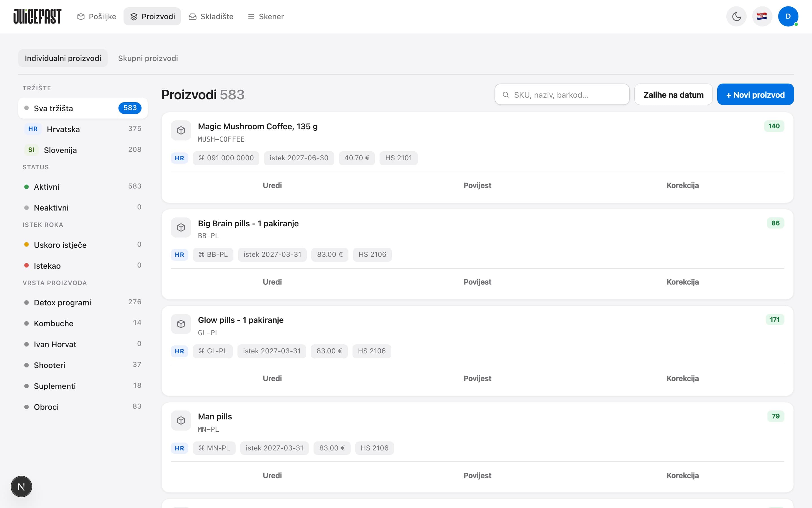Open Korekcija for Man pills
This screenshot has width=812, height=508.
pyautogui.click(x=683, y=476)
